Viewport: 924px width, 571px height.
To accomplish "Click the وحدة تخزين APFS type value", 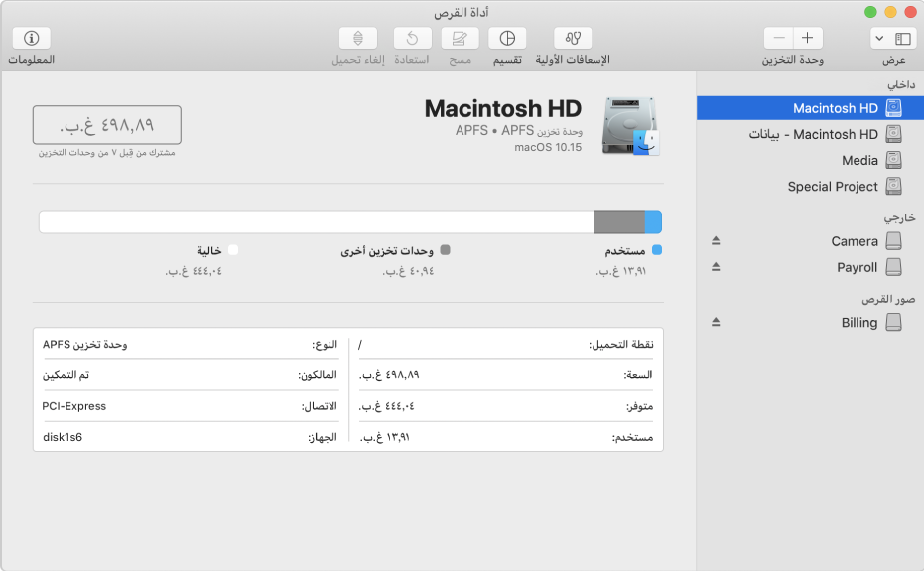I will pyautogui.click(x=85, y=344).
